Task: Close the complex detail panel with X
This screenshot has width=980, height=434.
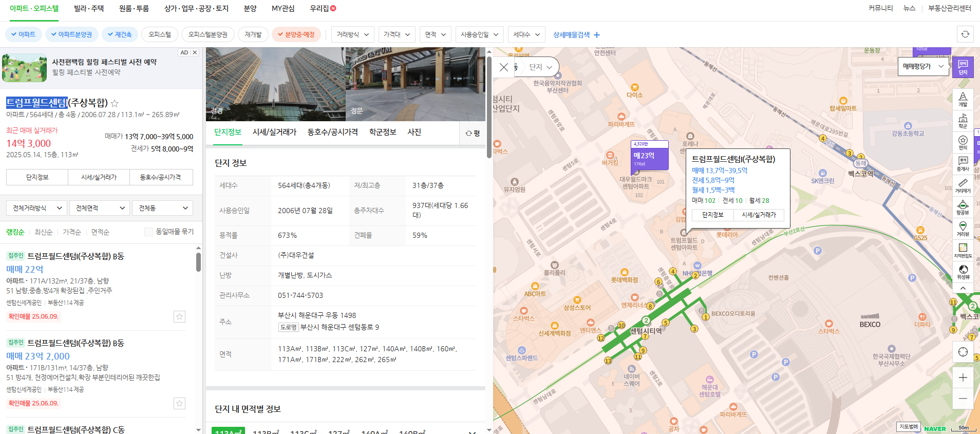Action: coord(504,67)
